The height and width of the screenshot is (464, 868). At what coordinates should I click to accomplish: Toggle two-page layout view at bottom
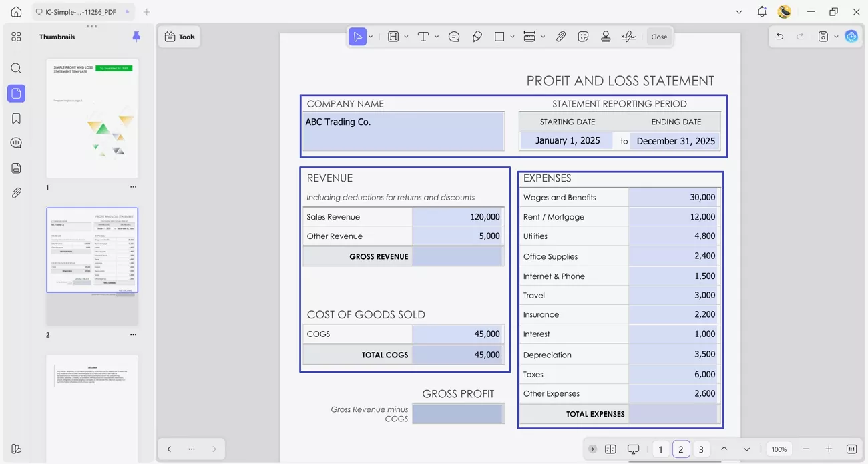tap(611, 449)
